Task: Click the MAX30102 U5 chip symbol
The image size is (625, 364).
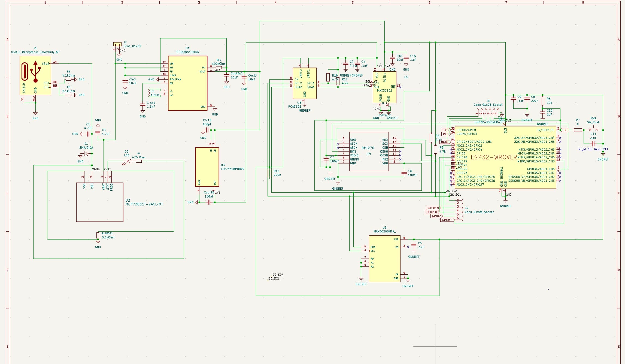Action: tap(384, 87)
